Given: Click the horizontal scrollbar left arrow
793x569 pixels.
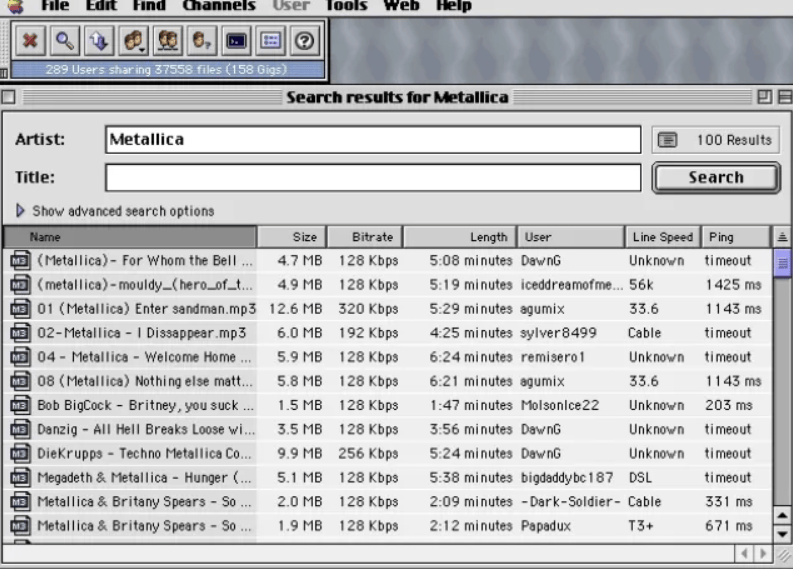Looking at the screenshot, I should (x=743, y=553).
